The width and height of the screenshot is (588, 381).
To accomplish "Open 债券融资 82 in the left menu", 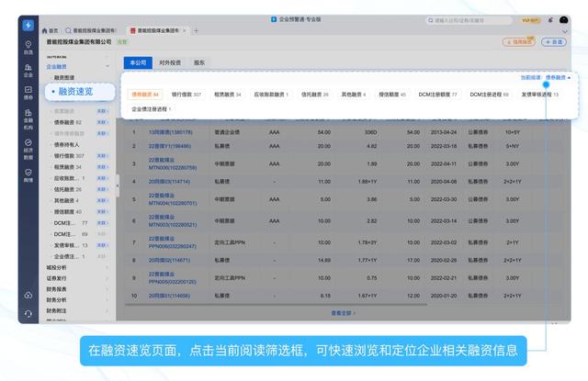I will (67, 122).
